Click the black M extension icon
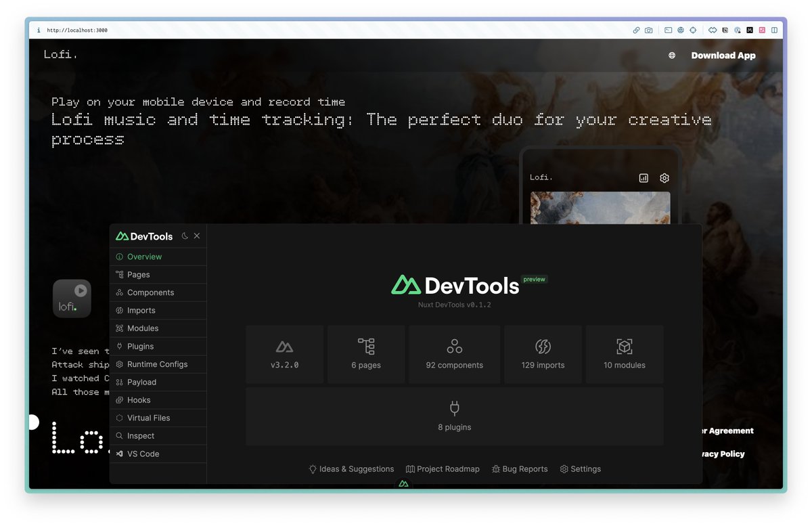 [x=750, y=30]
